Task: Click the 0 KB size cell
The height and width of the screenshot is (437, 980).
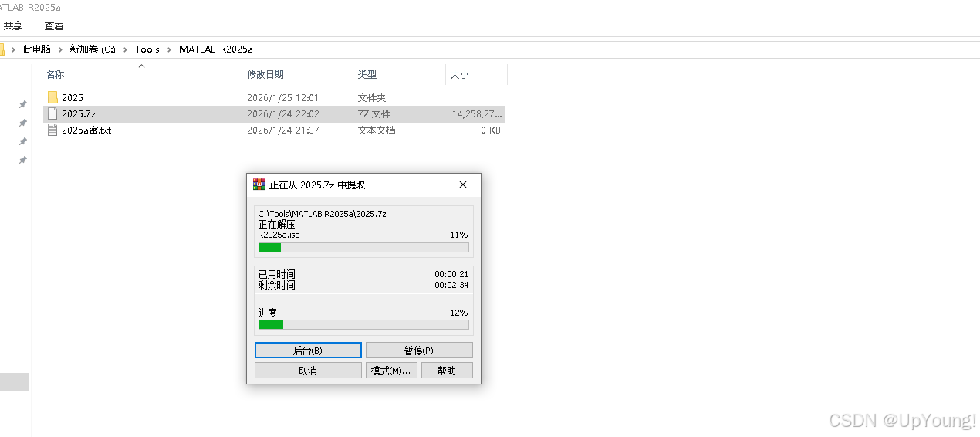Action: (x=491, y=130)
